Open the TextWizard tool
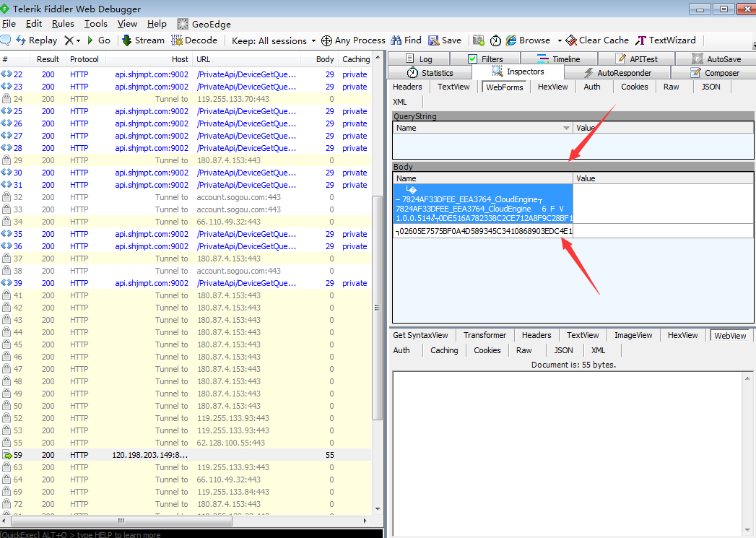 (x=665, y=40)
